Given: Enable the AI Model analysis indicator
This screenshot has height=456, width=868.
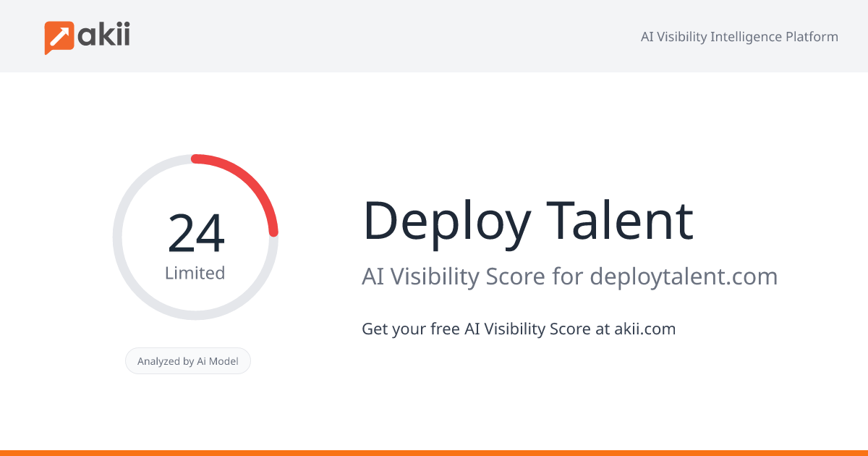Looking at the screenshot, I should 187,360.
